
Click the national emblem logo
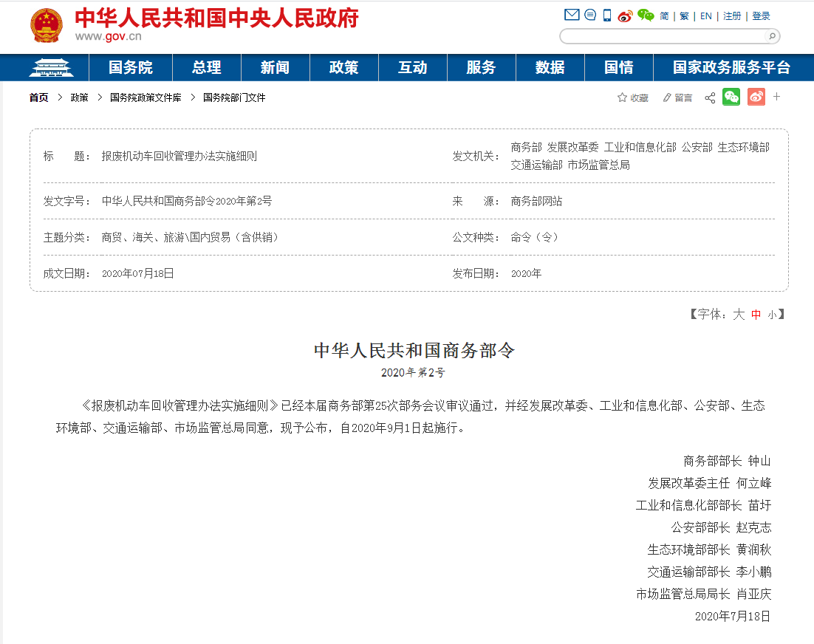tap(47, 25)
